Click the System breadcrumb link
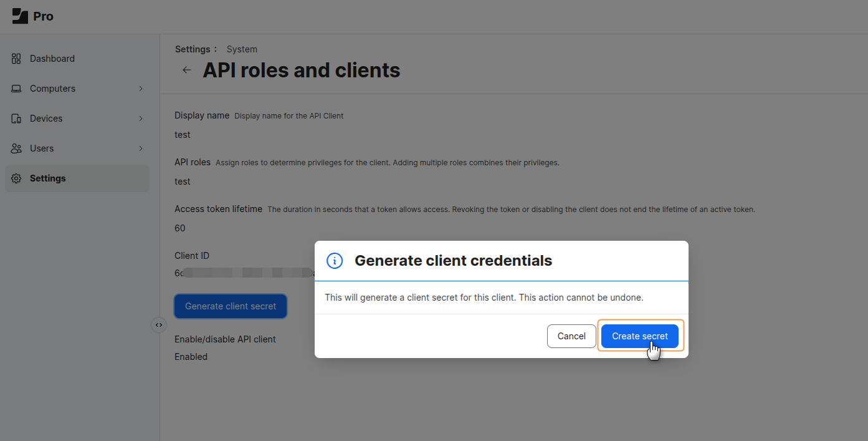The image size is (868, 441). (242, 49)
